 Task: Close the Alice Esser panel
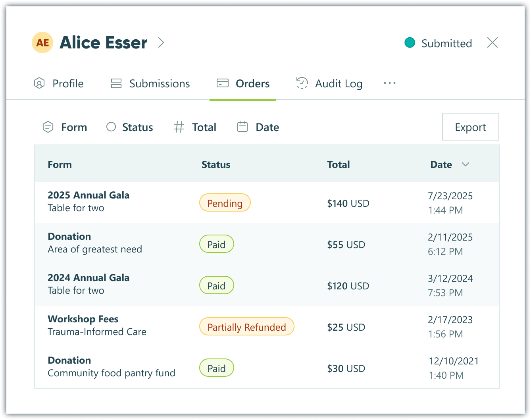click(493, 42)
